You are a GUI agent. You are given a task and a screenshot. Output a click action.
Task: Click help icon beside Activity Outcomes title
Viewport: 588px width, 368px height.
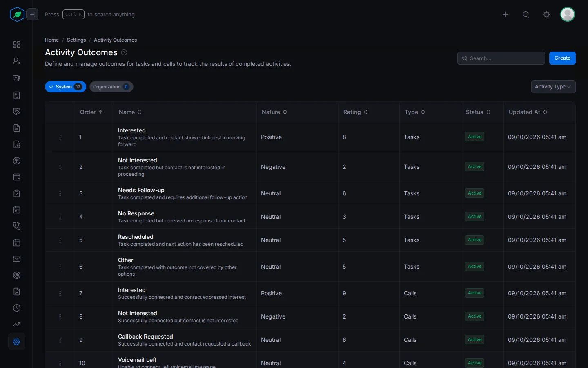124,52
